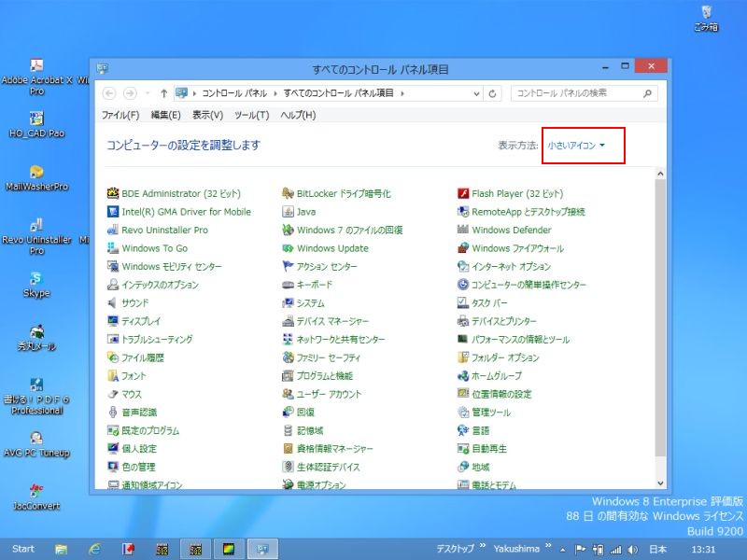Open the ツール(T) menu
The width and height of the screenshot is (747, 560).
(x=251, y=115)
